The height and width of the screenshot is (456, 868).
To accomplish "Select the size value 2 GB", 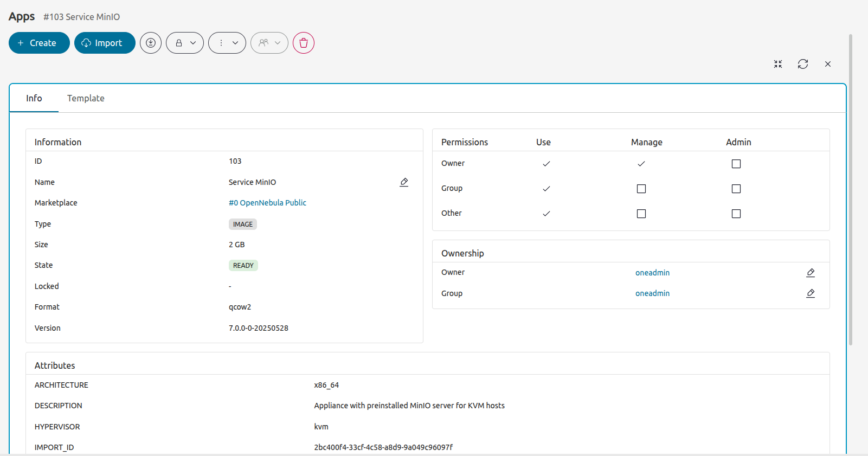I will point(236,245).
